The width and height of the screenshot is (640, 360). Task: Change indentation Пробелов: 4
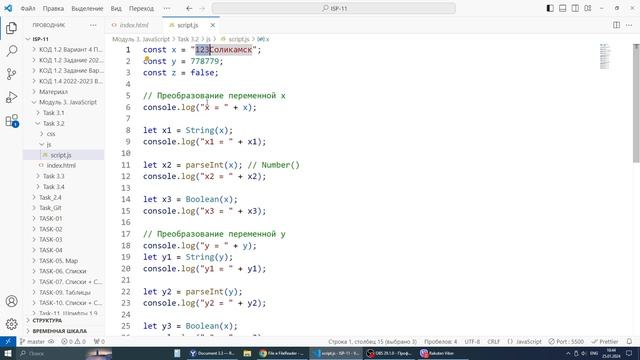(x=440, y=342)
